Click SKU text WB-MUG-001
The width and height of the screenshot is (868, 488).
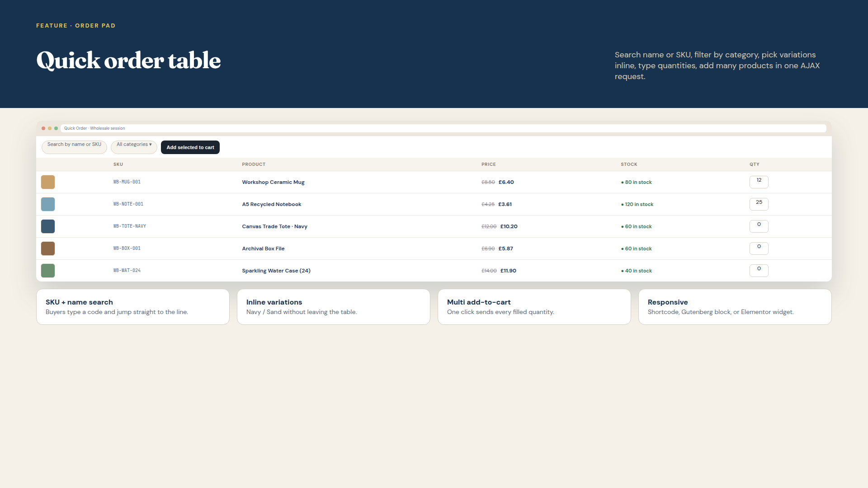point(127,182)
